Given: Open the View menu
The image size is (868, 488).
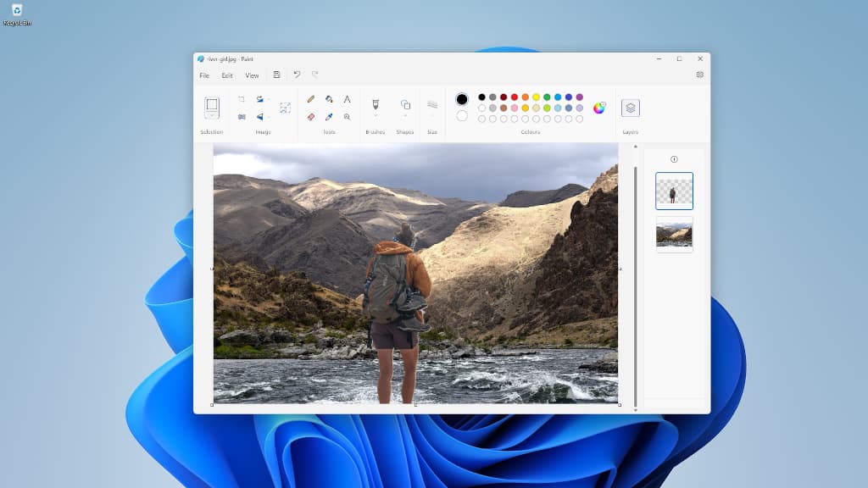Looking at the screenshot, I should (253, 75).
